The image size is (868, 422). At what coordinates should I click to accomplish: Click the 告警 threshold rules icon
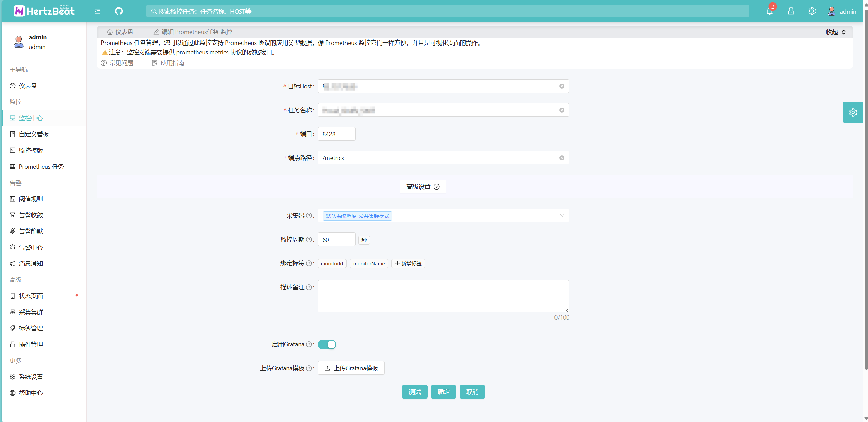(12, 199)
